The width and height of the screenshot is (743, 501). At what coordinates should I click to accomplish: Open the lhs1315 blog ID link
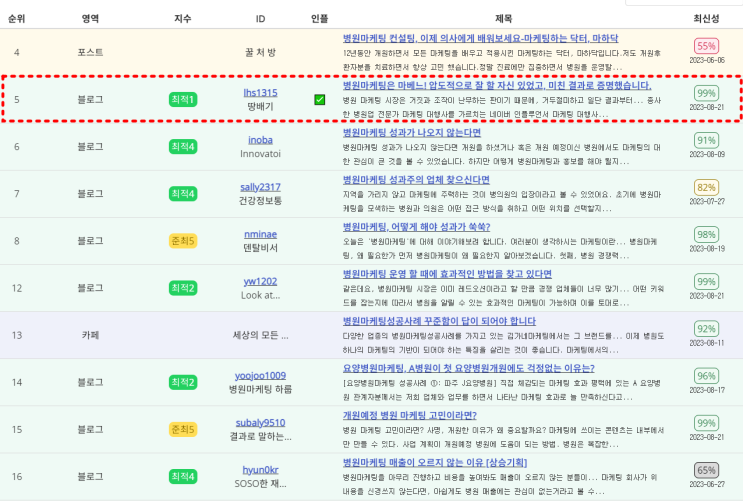(x=260, y=93)
